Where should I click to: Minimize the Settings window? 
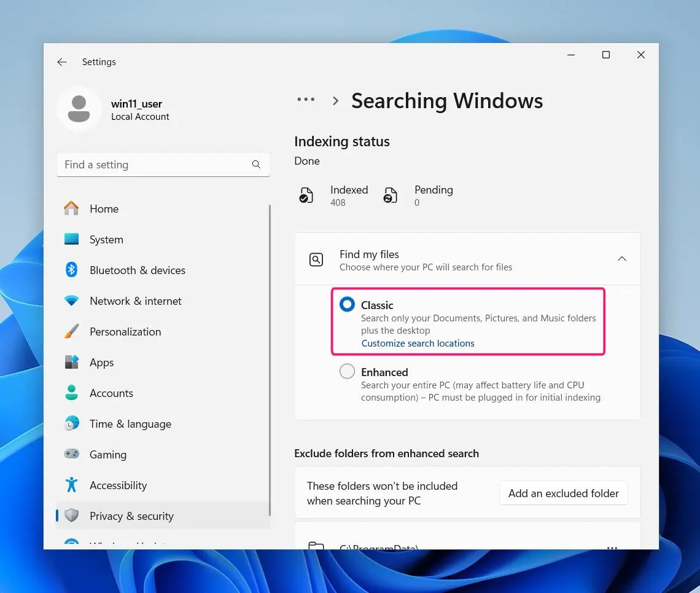[571, 55]
